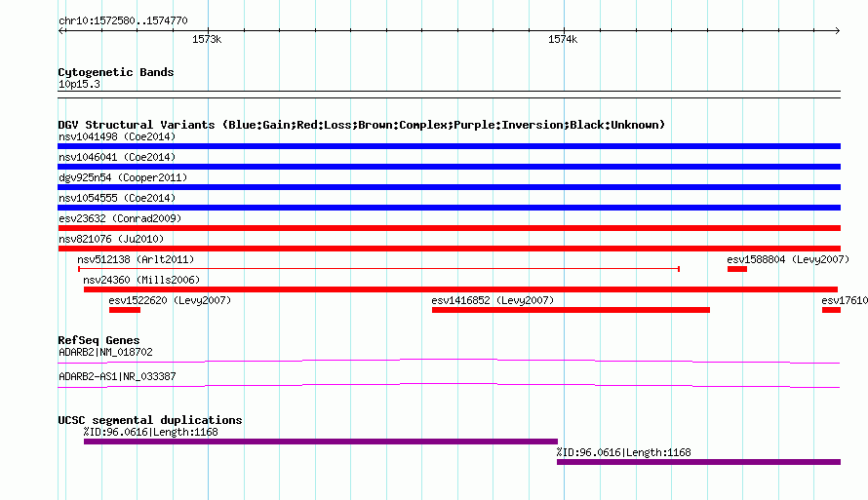Click the first purple segmental duplication bar

(x=321, y=442)
